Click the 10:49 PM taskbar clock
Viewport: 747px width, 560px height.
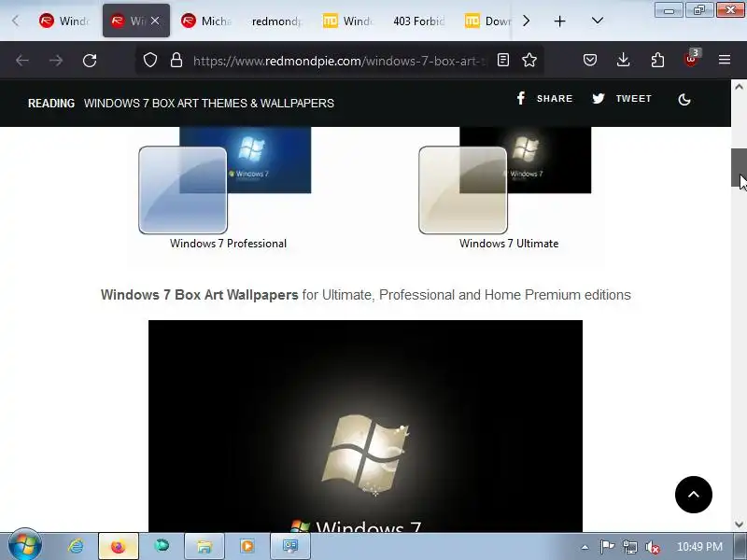click(x=699, y=547)
